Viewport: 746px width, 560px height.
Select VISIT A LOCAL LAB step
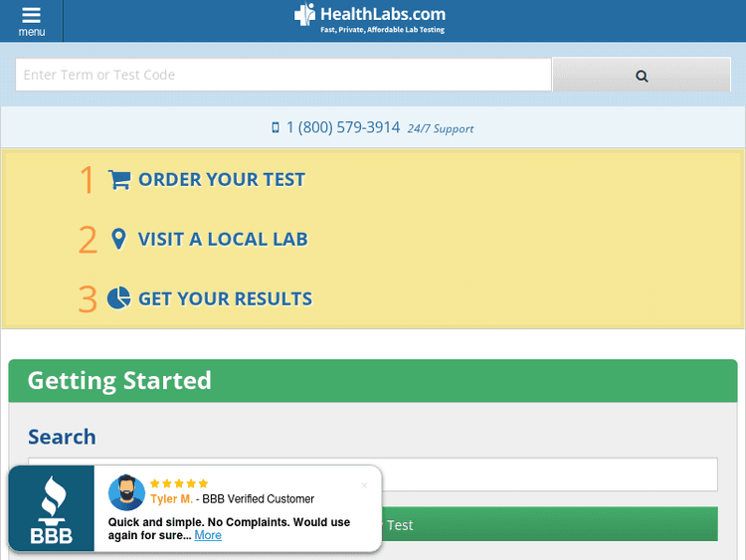point(223,240)
